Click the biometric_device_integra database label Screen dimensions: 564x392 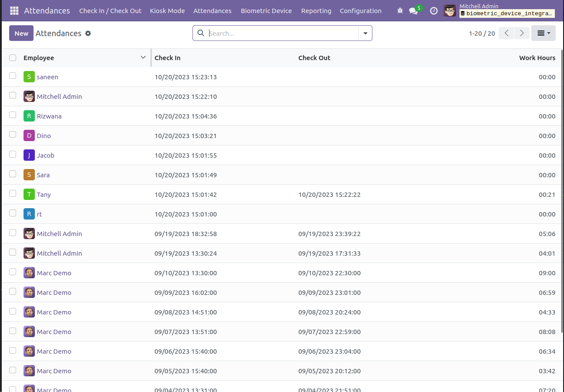[507, 14]
